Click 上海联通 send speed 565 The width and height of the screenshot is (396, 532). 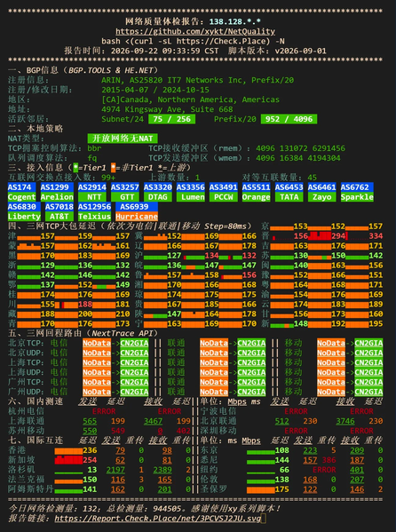pos(90,421)
